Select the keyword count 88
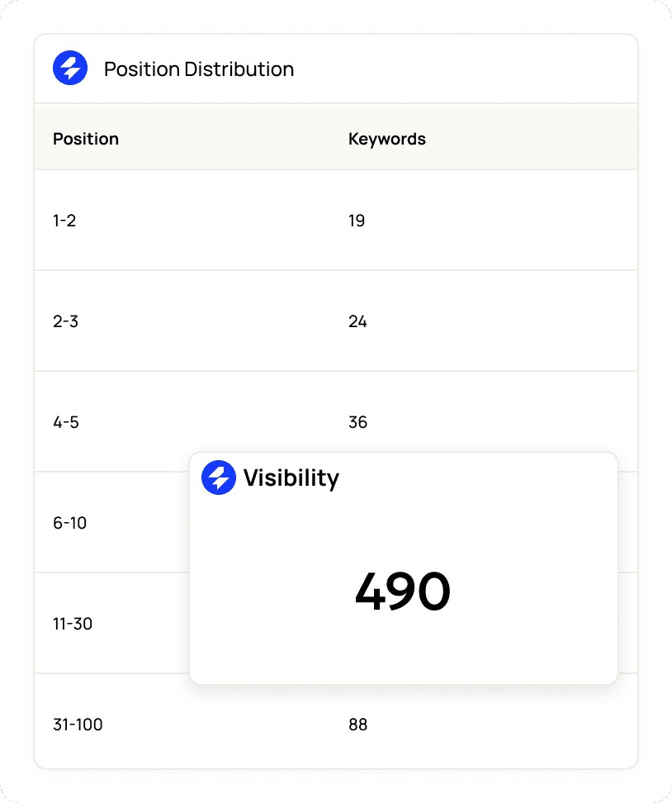The width and height of the screenshot is (672, 803). pos(358,725)
